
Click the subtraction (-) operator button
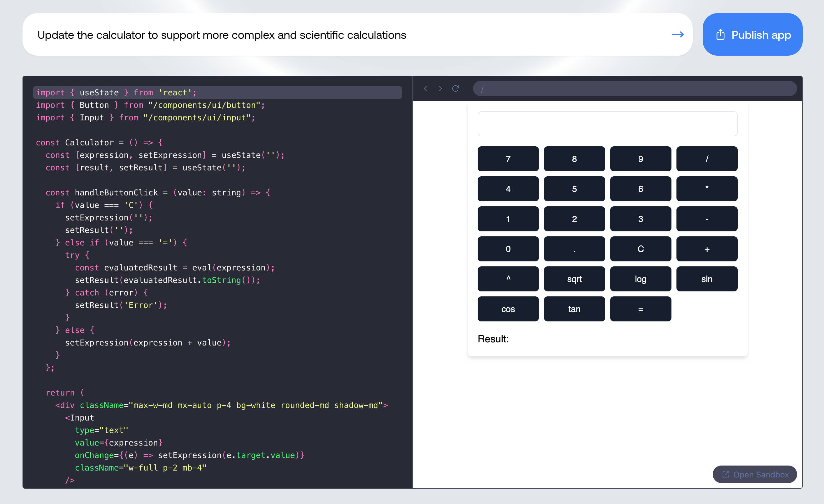pyautogui.click(x=706, y=219)
